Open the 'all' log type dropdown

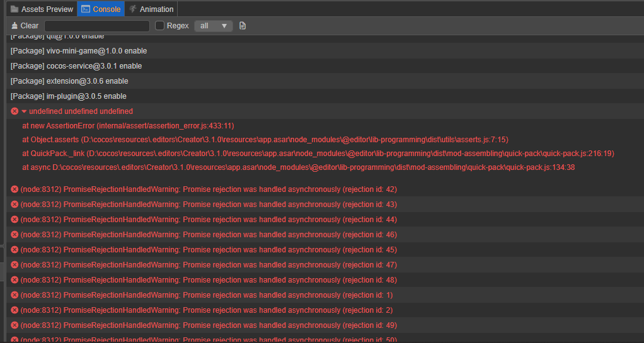(x=214, y=26)
